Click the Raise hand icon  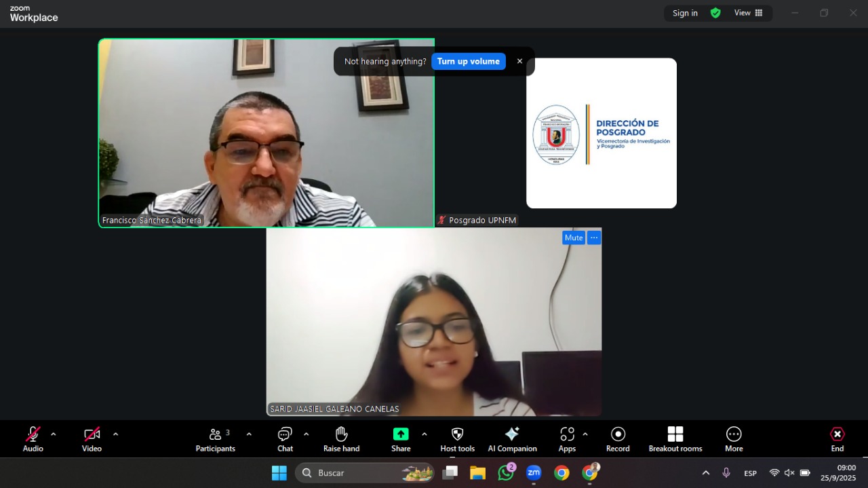tap(341, 434)
